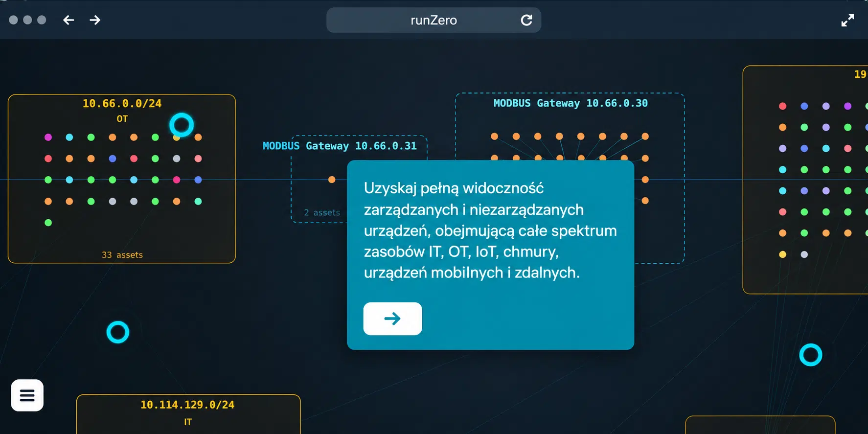Reload the runZero demo page
Viewport: 868px width, 434px height.
(526, 20)
